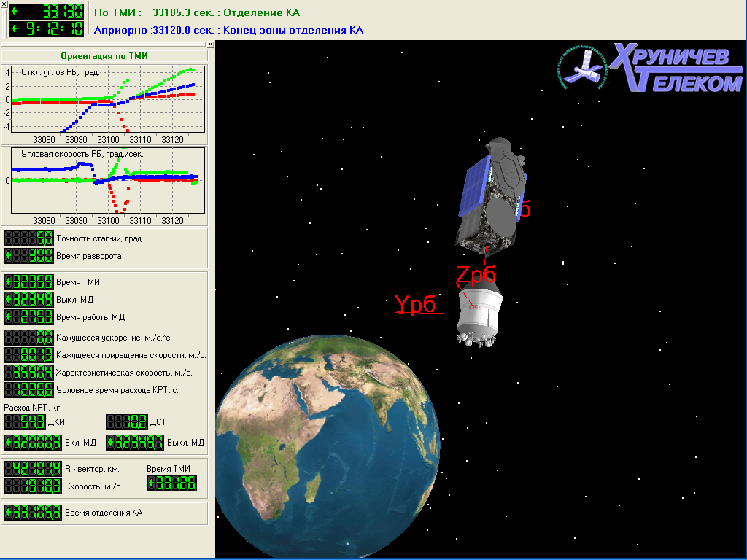Viewport: 747px width, 560px height.
Task: Click the red Yрб axis label
Action: pos(414,304)
